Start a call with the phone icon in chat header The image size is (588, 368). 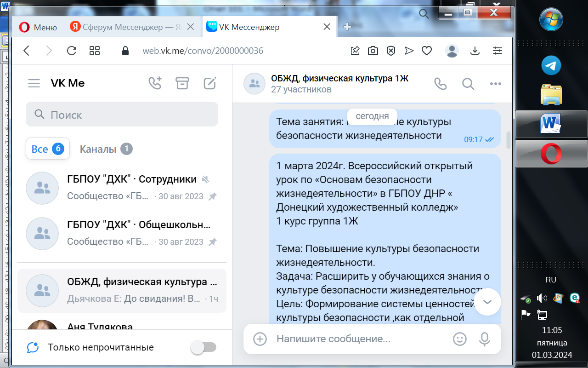pos(440,84)
